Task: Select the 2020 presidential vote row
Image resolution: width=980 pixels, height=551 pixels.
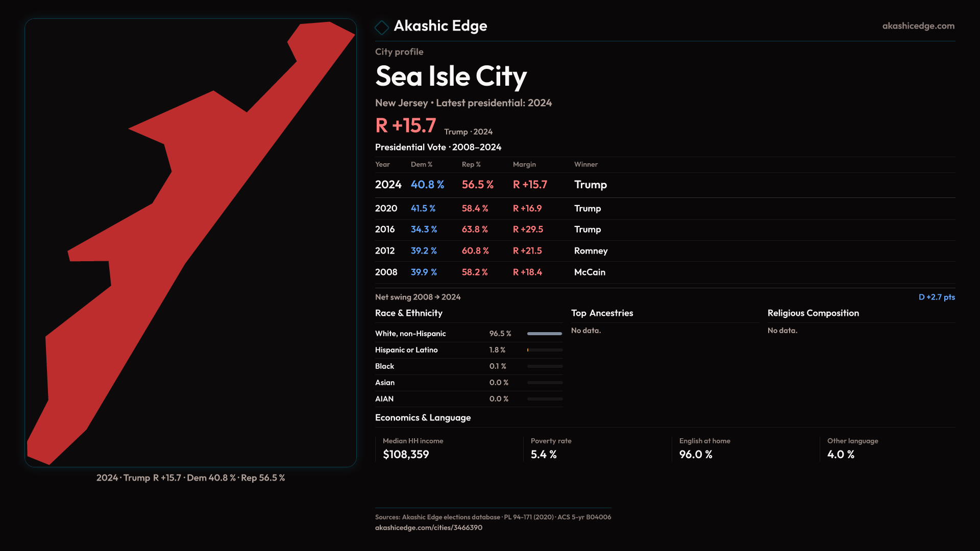Action: (665, 209)
